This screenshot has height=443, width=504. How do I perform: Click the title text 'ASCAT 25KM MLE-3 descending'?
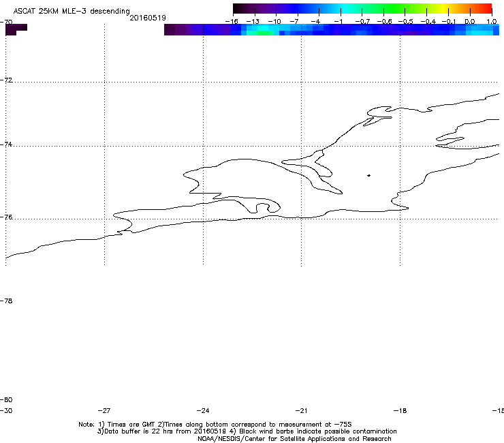tap(72, 12)
